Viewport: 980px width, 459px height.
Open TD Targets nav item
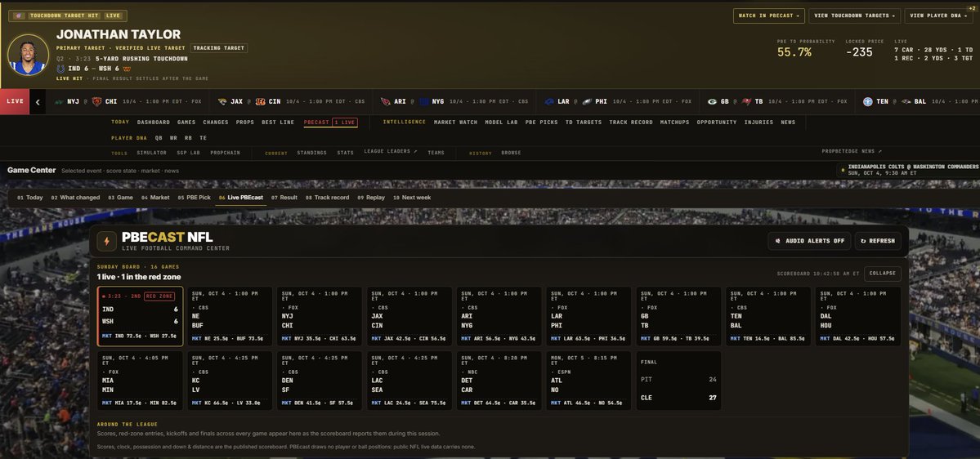pos(584,123)
